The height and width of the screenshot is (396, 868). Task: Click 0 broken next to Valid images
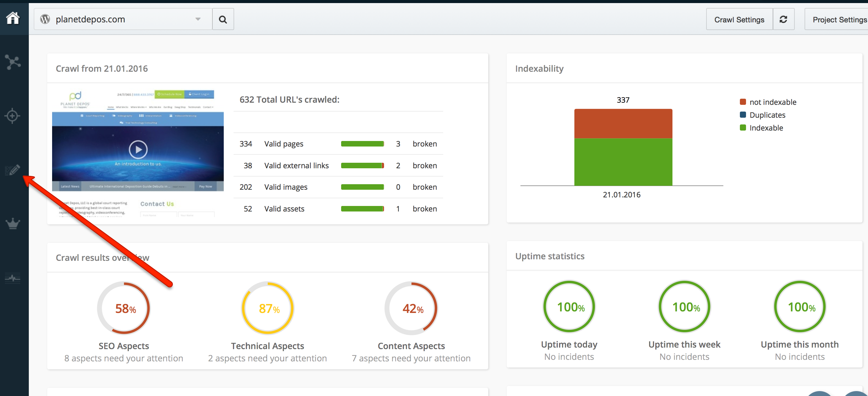coord(416,187)
